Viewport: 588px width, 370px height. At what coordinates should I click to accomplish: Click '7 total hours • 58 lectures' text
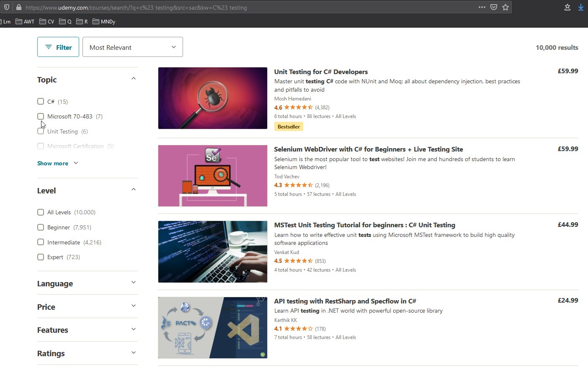[x=302, y=337]
